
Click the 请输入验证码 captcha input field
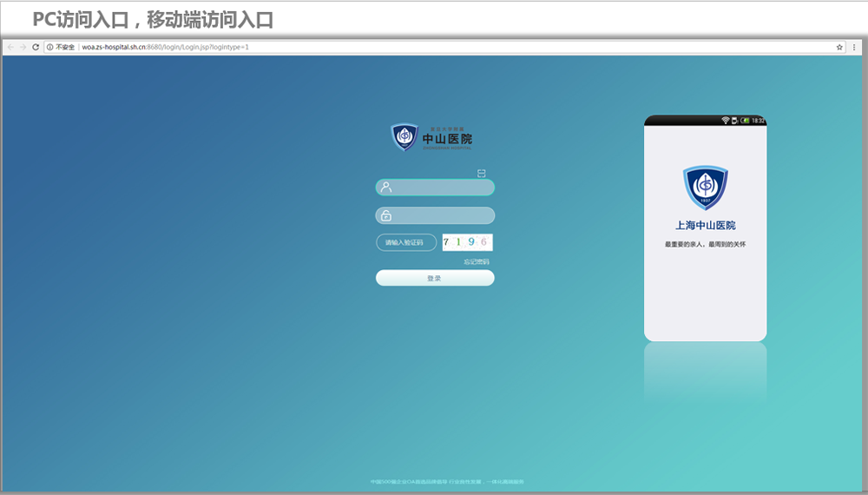pos(406,242)
